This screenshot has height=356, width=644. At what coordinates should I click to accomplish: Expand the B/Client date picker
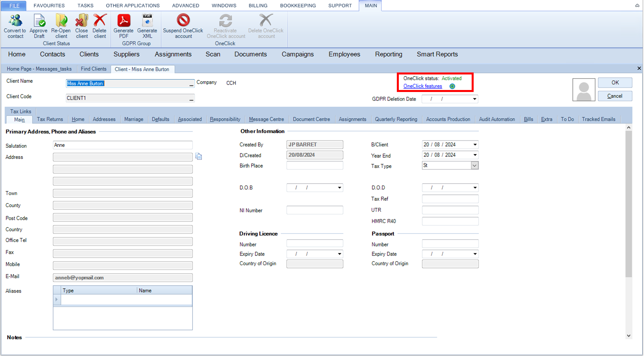click(475, 145)
